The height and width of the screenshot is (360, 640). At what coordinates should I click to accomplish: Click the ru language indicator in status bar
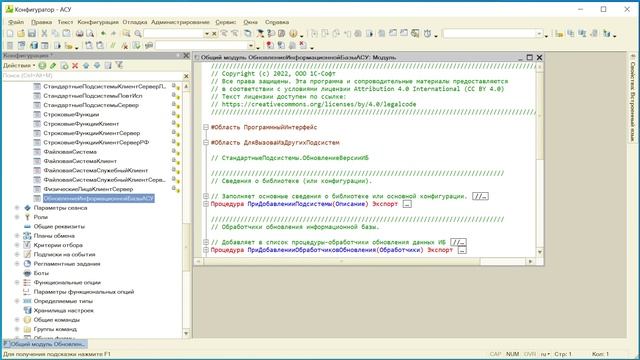pyautogui.click(x=545, y=354)
